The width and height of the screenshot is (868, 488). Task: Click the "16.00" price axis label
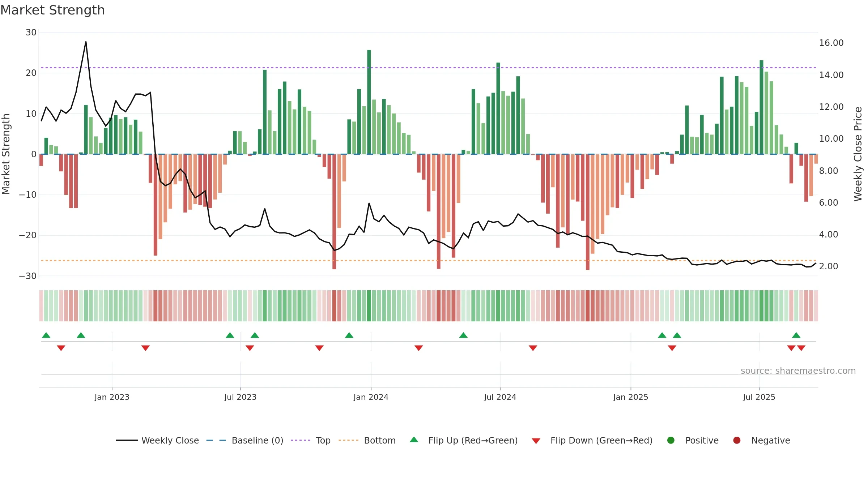coord(831,43)
